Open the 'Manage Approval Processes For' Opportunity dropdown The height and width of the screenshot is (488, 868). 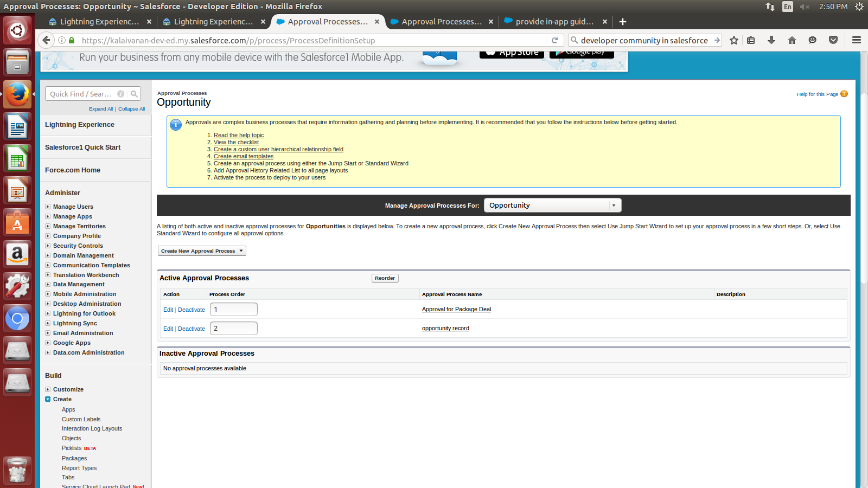552,205
